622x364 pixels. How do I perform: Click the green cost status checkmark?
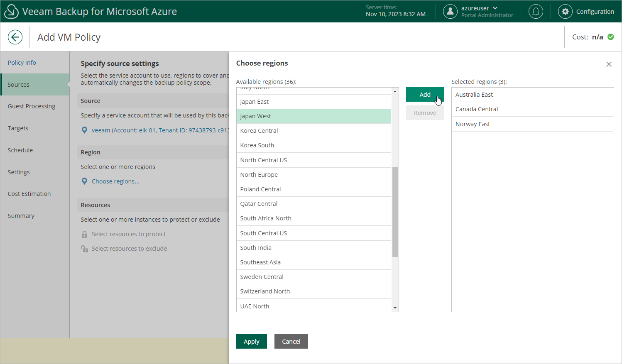611,37
